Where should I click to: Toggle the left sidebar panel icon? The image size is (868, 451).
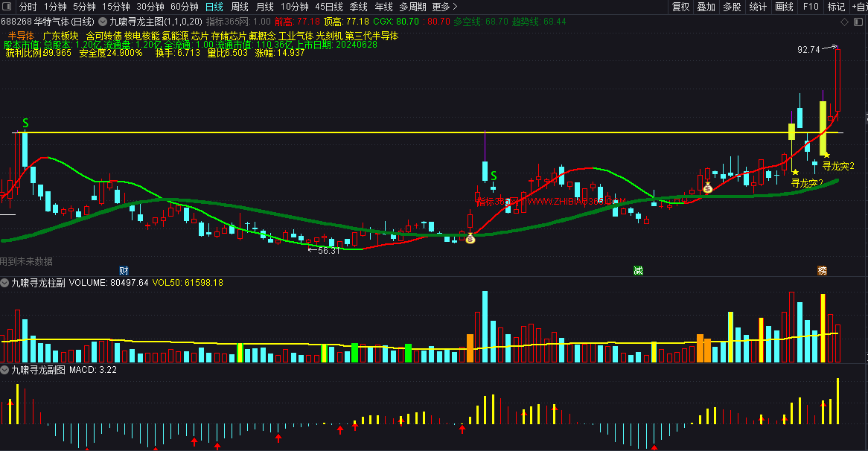7,7
